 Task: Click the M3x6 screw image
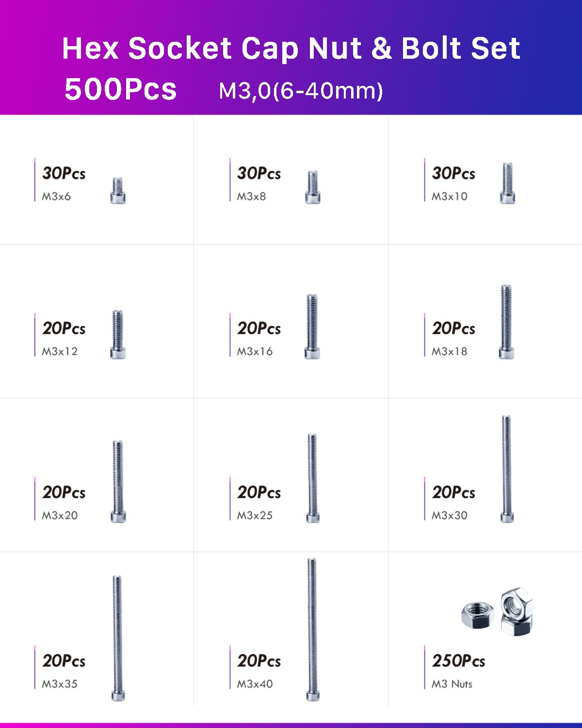pos(118,190)
